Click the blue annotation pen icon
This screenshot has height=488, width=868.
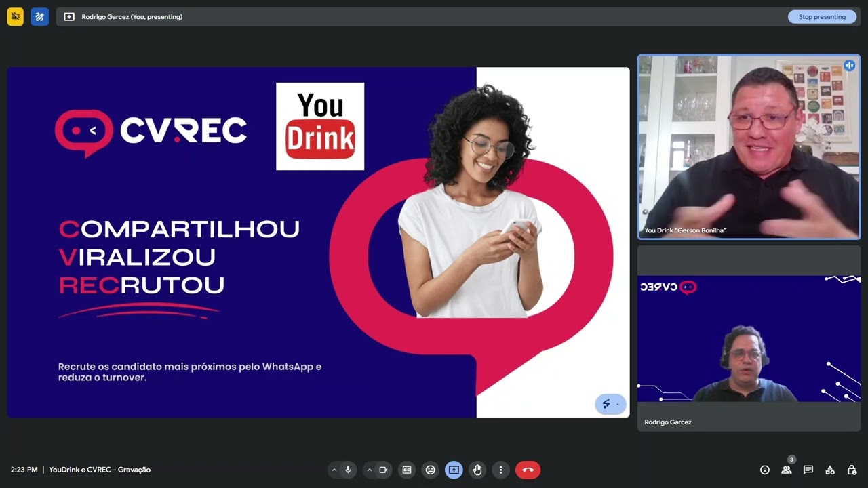click(39, 17)
